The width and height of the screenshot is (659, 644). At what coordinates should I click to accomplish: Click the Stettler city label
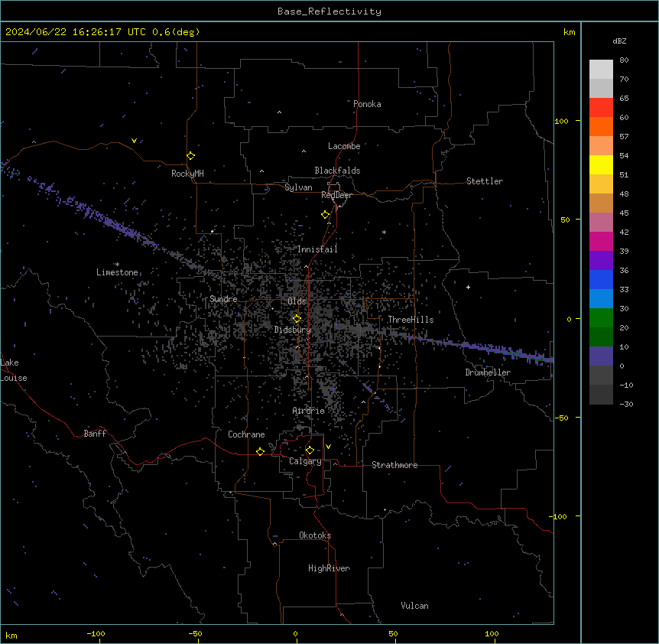coord(485,181)
